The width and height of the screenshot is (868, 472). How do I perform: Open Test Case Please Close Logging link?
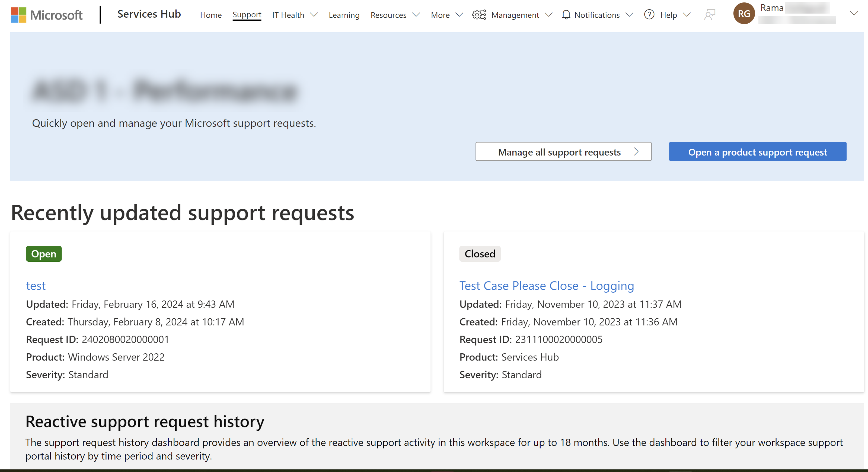pyautogui.click(x=546, y=286)
